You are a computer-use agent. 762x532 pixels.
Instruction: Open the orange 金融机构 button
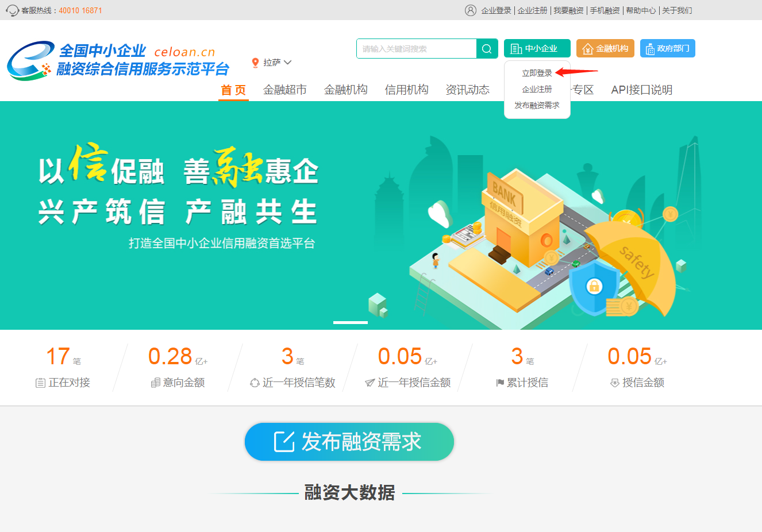(x=605, y=48)
